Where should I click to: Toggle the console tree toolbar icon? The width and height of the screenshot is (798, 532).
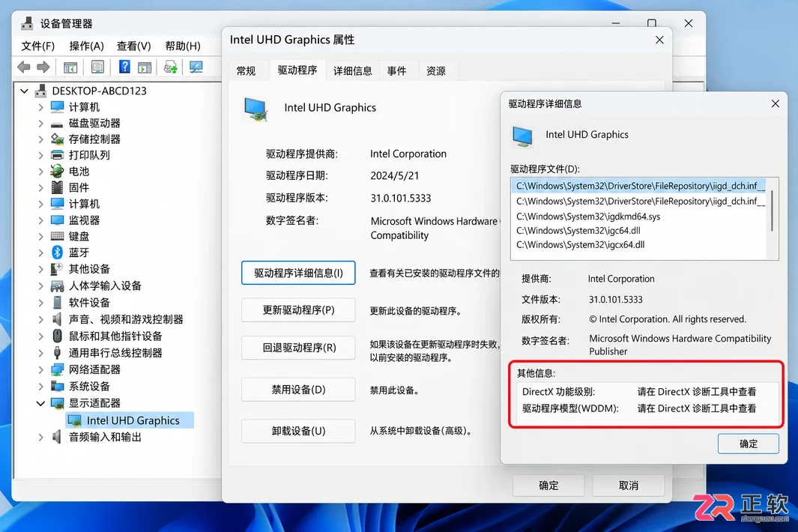70,67
